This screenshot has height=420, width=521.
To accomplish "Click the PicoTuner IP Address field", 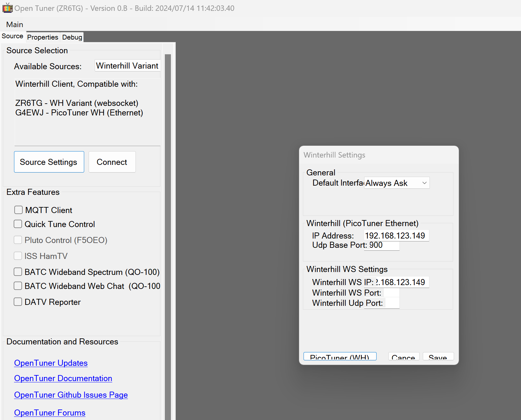I will [396, 236].
